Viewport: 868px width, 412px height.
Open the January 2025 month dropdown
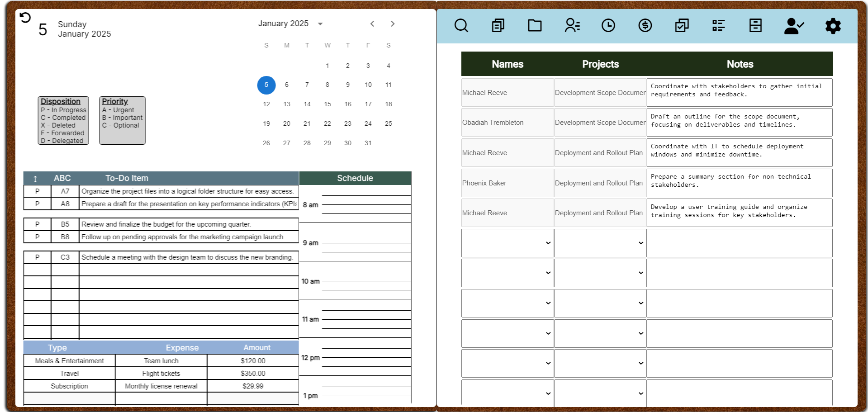click(320, 24)
